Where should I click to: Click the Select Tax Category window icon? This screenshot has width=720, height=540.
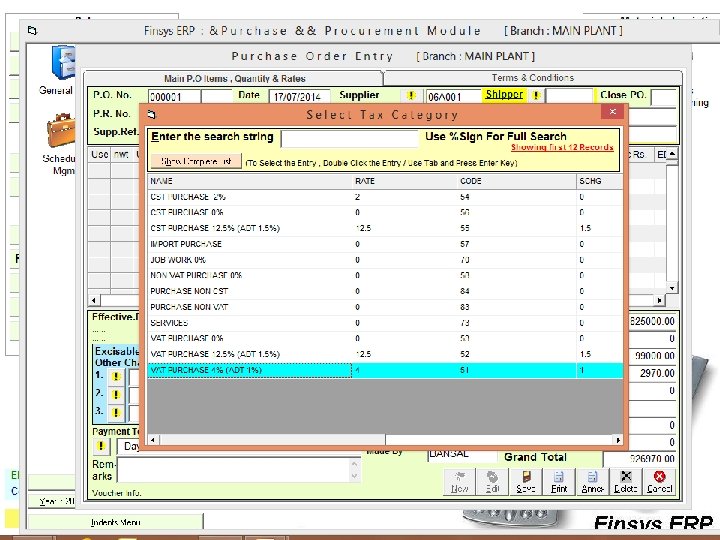(x=152, y=114)
